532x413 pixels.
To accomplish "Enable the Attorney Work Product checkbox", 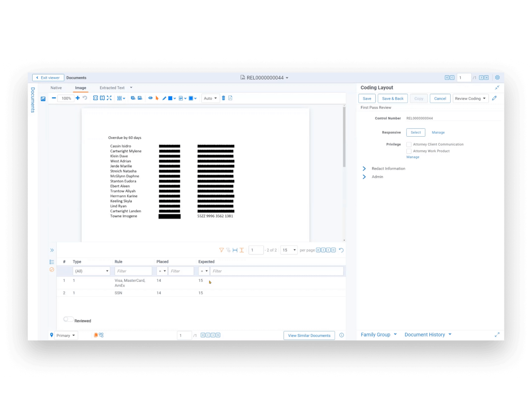I will 409,151.
